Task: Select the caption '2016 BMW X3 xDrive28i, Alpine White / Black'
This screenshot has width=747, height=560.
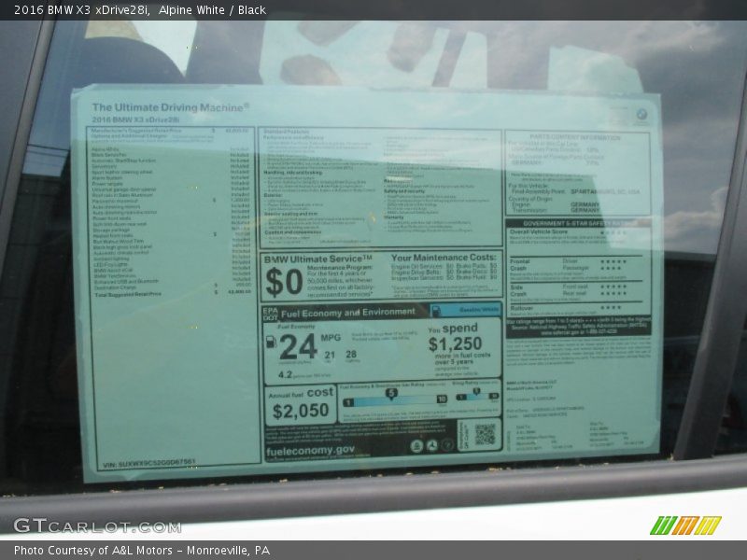Action: click(x=140, y=9)
